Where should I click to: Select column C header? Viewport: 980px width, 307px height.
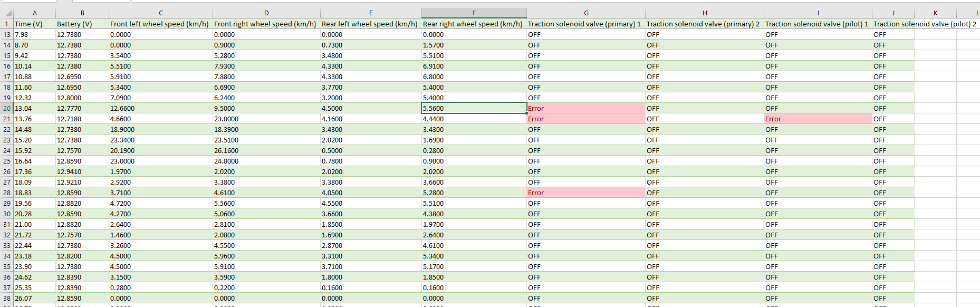tap(161, 13)
